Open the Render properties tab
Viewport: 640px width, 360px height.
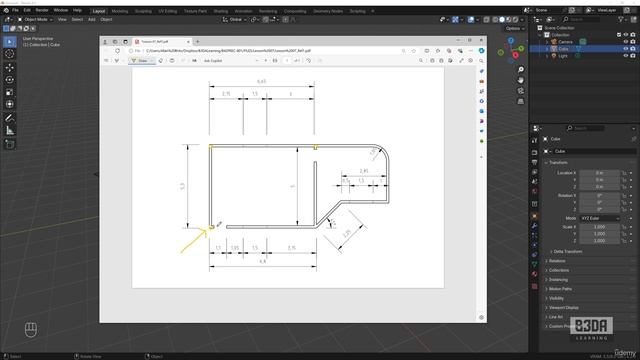point(535,152)
